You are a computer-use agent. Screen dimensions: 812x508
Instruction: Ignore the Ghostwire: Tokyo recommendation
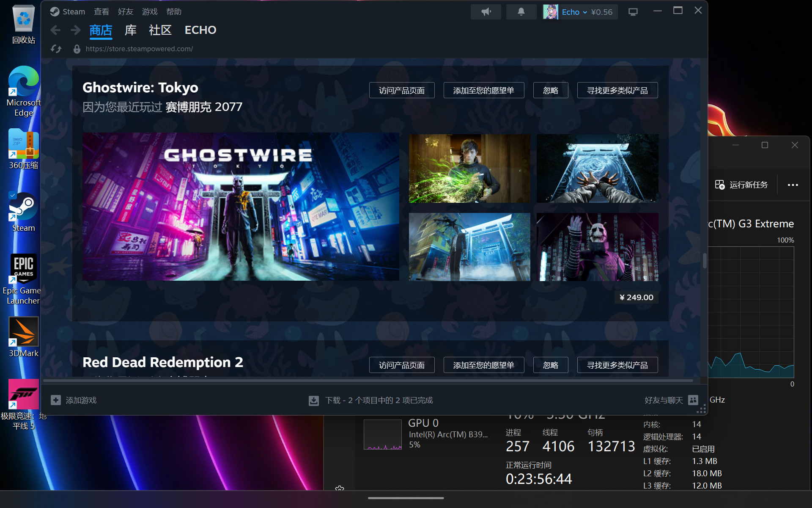(x=551, y=90)
